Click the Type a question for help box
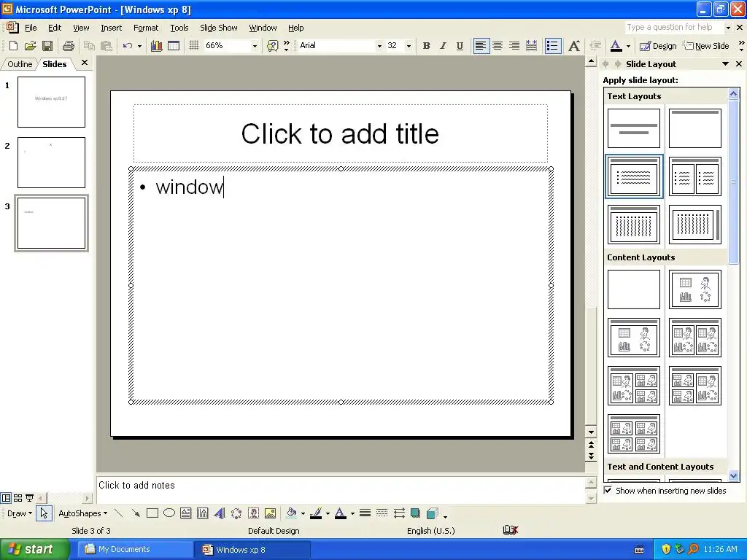The image size is (747, 560). point(674,27)
